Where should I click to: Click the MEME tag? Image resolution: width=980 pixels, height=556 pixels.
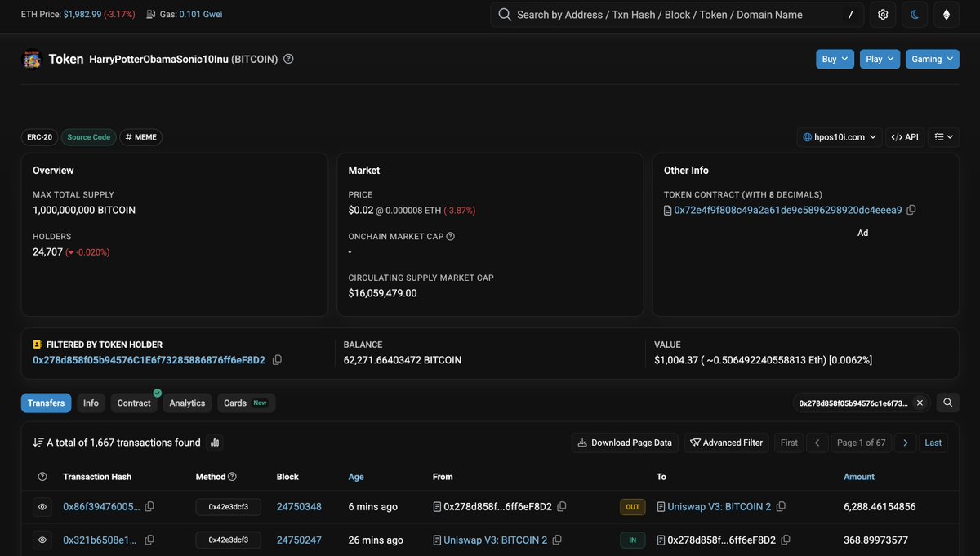[141, 137]
